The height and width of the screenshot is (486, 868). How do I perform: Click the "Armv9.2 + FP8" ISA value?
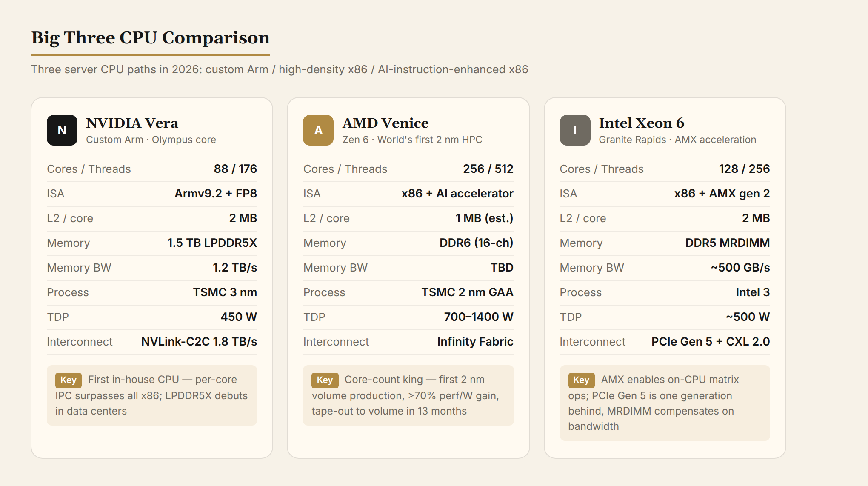[216, 194]
